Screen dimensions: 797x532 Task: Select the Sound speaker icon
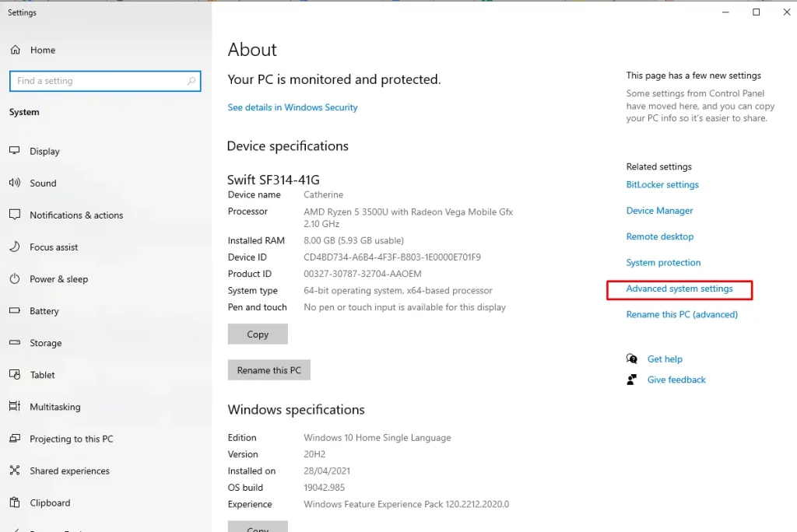(x=15, y=183)
